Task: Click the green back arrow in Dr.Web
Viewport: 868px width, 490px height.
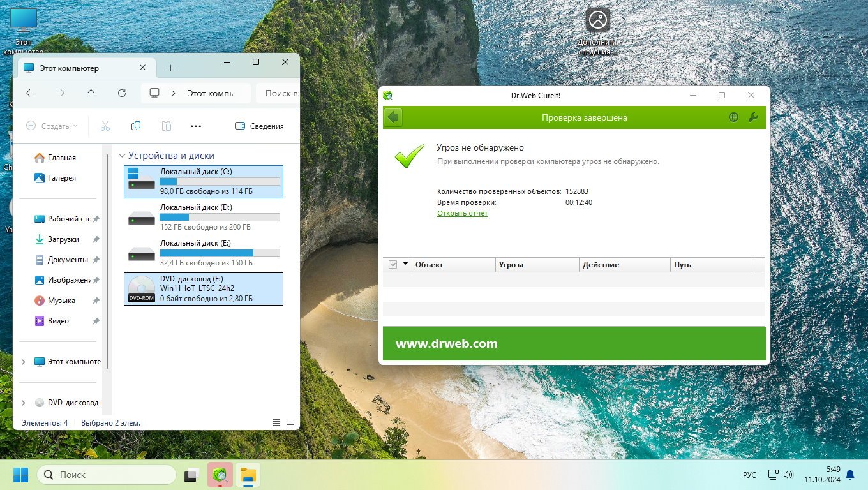Action: (x=393, y=117)
